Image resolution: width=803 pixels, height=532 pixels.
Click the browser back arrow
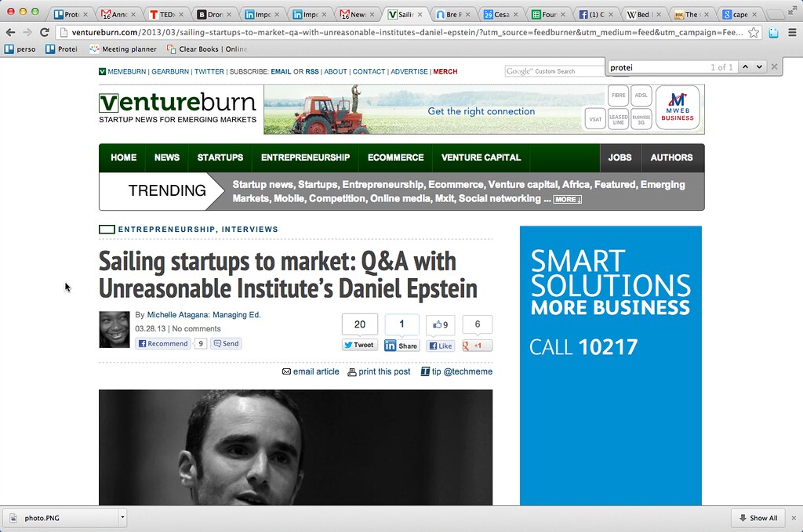pos(10,32)
